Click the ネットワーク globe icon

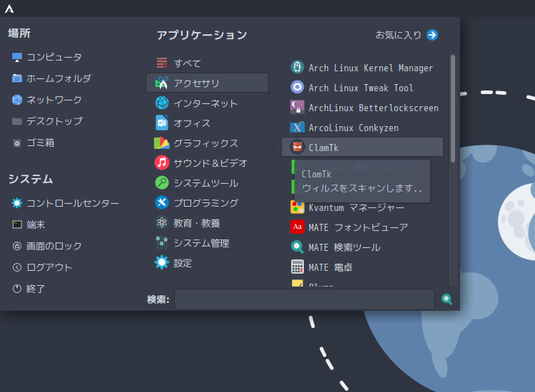(x=16, y=100)
